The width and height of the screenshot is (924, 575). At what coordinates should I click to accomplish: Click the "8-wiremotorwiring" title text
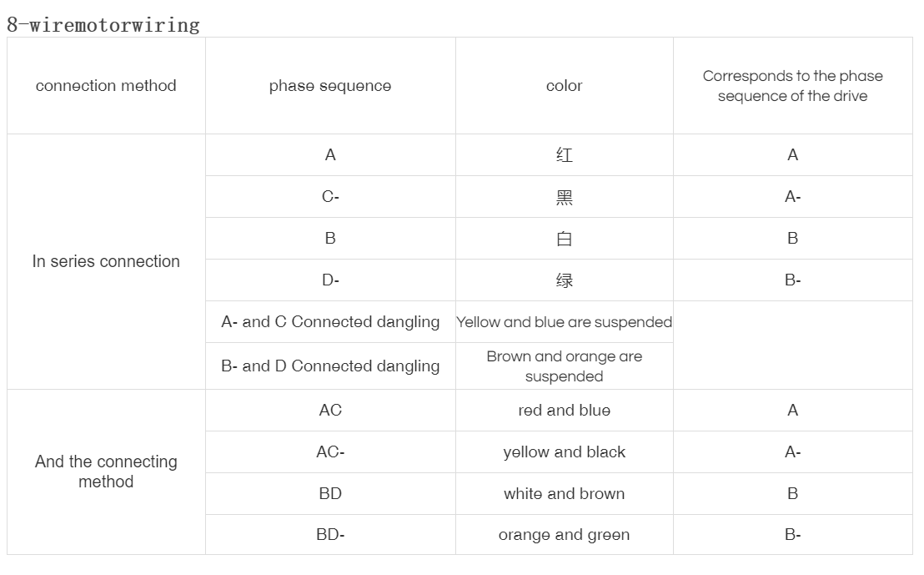point(103,25)
